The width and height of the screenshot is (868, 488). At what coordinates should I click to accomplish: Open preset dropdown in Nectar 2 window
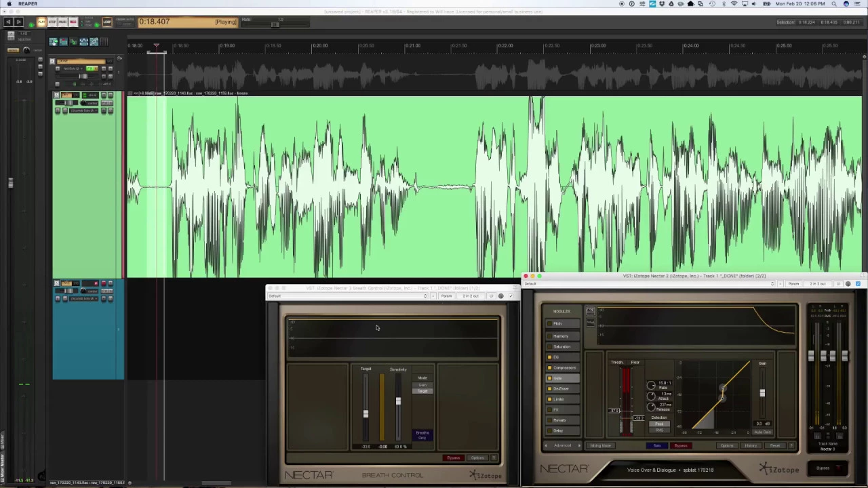[x=650, y=283]
